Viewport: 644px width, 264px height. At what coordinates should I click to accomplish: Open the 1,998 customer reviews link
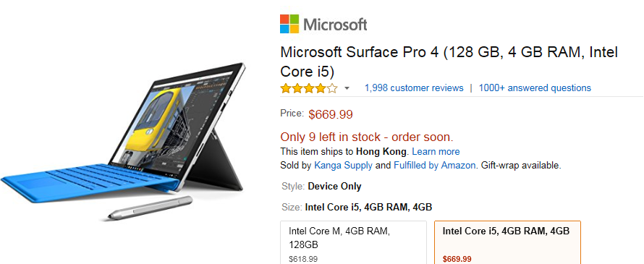pos(414,88)
